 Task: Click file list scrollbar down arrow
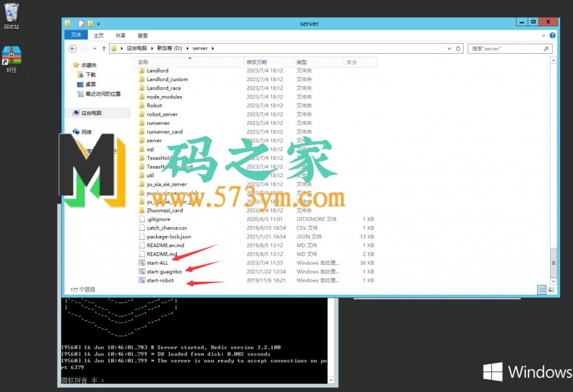[x=553, y=281]
